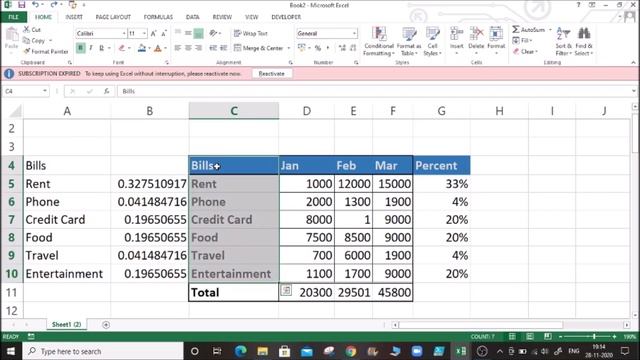Toggle Underline formatting

[x=101, y=48]
